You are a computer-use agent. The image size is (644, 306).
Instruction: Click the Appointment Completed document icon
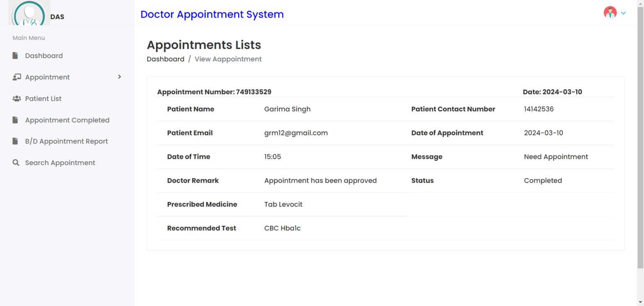(x=15, y=119)
